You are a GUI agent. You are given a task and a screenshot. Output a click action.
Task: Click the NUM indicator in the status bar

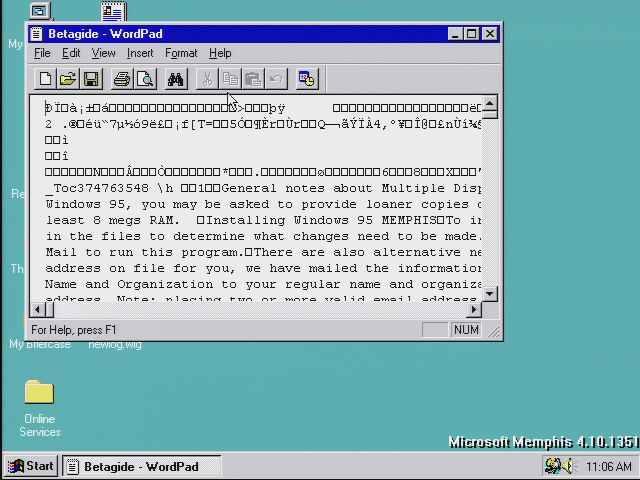click(x=466, y=330)
